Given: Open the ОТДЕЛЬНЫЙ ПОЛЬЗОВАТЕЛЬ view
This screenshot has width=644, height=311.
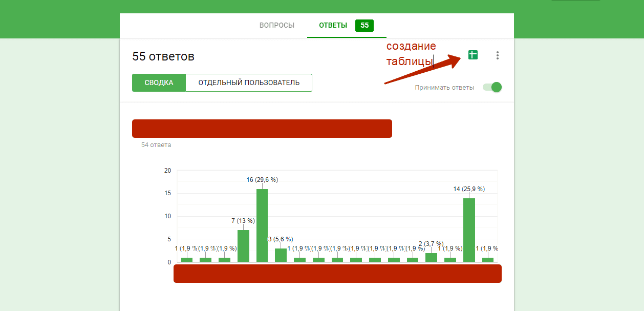Looking at the screenshot, I should tap(249, 82).
